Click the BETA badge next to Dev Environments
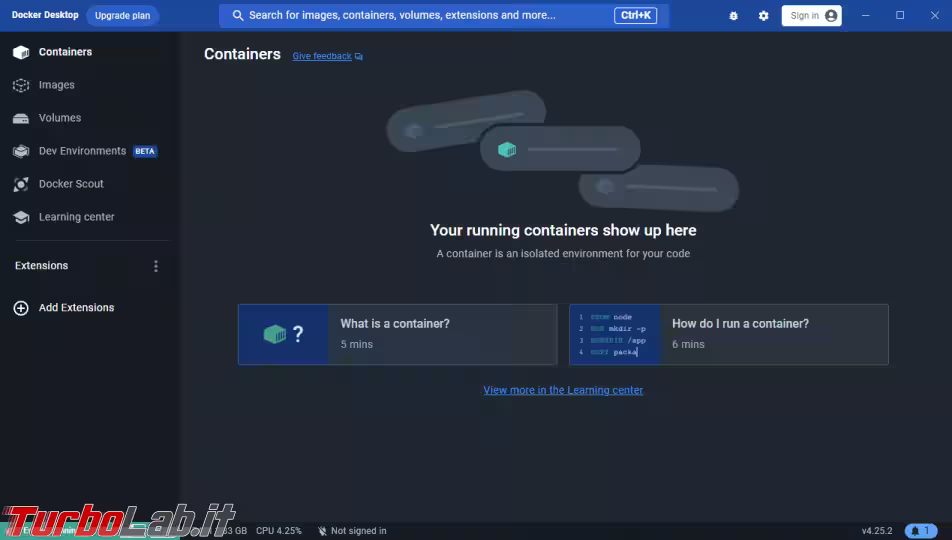The image size is (952, 540). (x=145, y=151)
